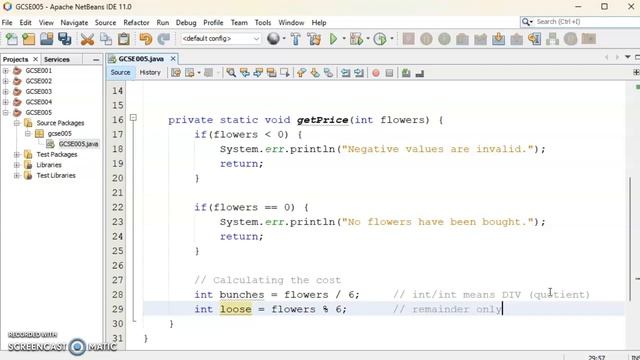Screen dimensions: 640x360
Task: Click the Next Bookmark icon
Action: (315, 73)
